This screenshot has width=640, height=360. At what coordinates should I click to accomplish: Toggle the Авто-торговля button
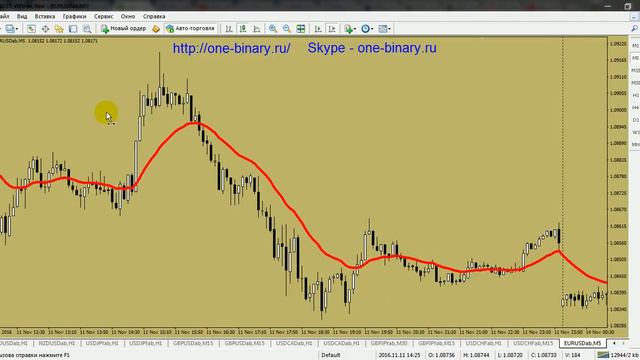pyautogui.click(x=190, y=29)
